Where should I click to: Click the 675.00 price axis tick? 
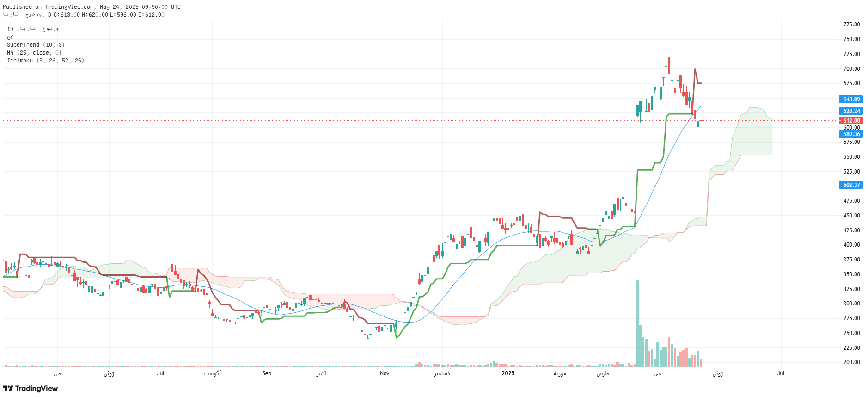(851, 83)
